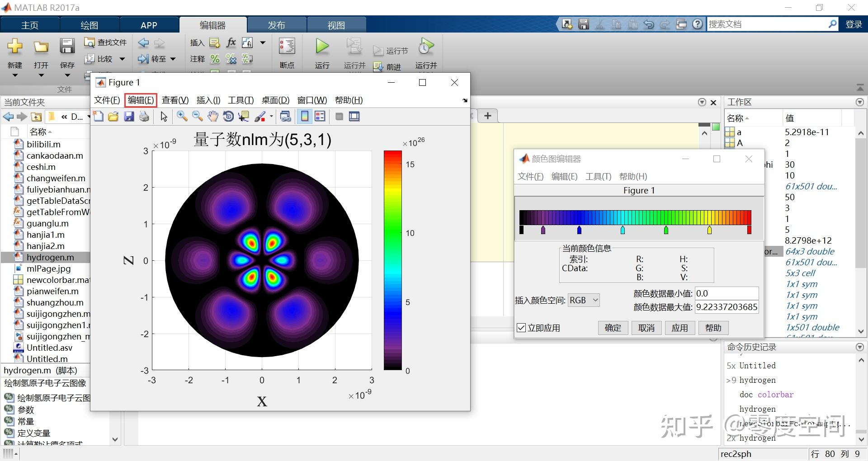The height and width of the screenshot is (461, 868).
Task: Toggle the Insert Colorbar button
Action: coord(305,117)
